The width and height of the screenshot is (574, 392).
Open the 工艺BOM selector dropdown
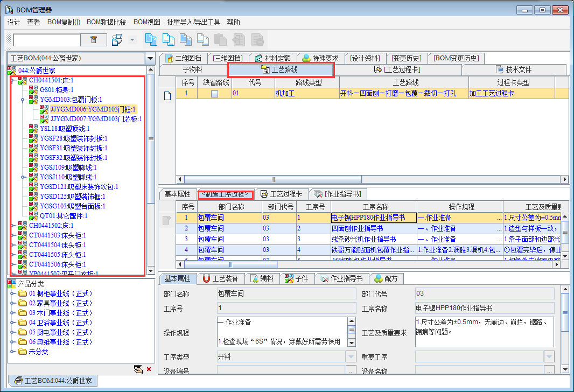point(150,58)
